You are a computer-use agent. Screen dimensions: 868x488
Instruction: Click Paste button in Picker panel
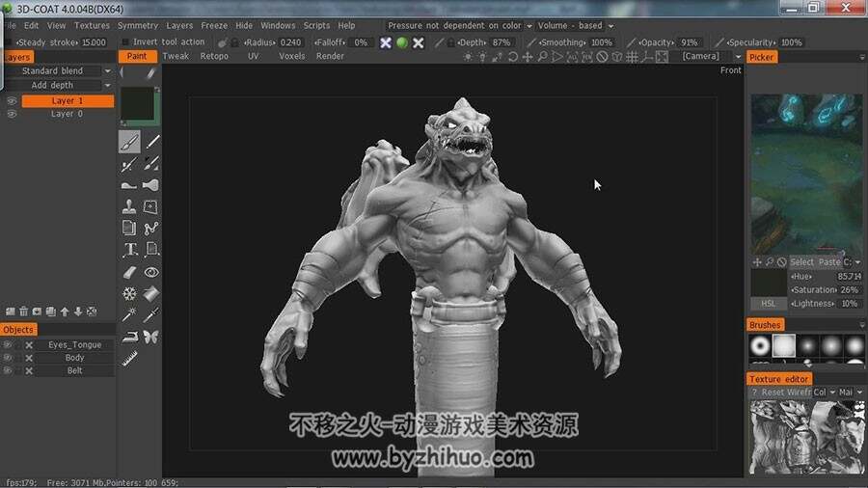click(x=829, y=262)
